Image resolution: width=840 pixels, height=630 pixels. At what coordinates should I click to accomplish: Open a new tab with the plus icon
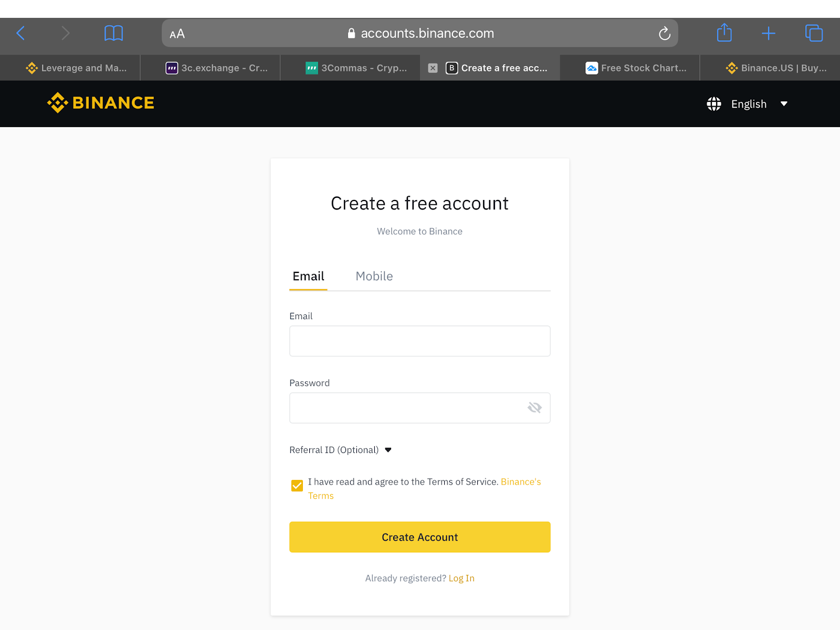click(769, 34)
